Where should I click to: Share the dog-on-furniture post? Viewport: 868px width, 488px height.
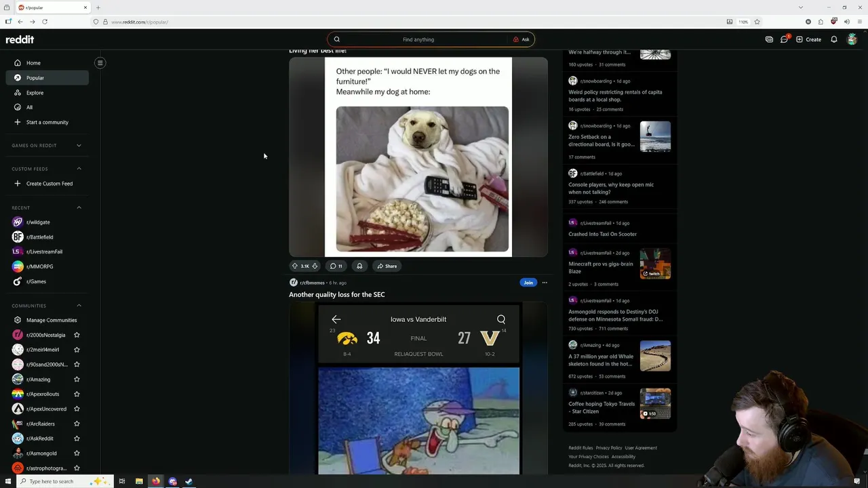tap(387, 266)
